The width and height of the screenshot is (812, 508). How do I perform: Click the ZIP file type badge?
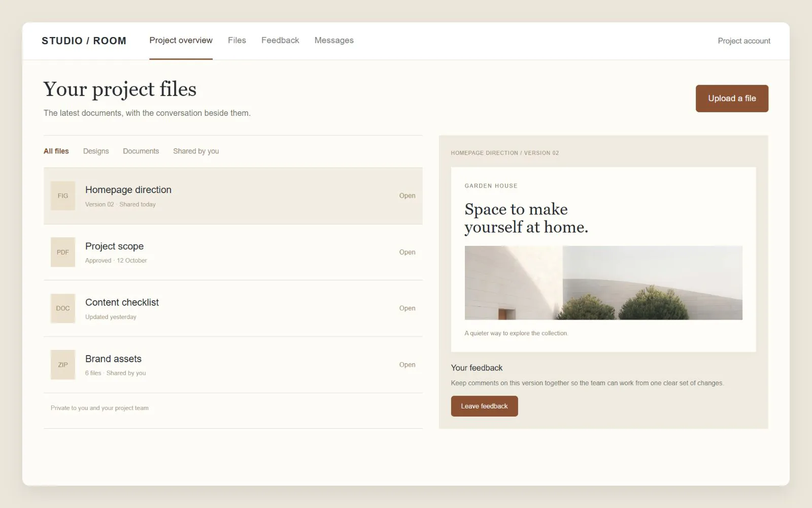tap(63, 365)
